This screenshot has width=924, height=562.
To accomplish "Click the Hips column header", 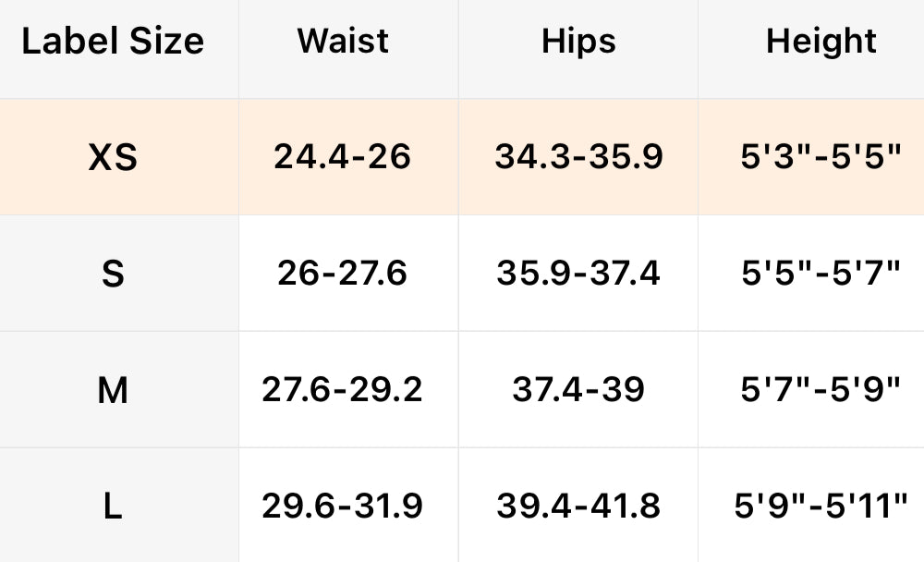I will [578, 42].
